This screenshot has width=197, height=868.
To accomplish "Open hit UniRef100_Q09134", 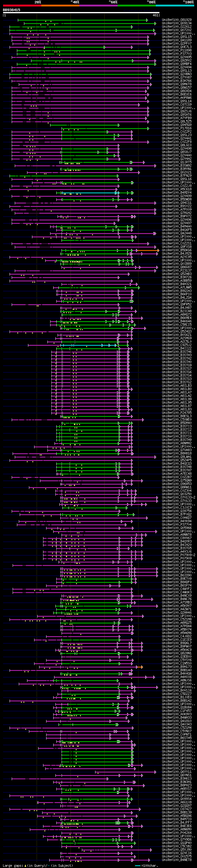I will coord(177,23).
